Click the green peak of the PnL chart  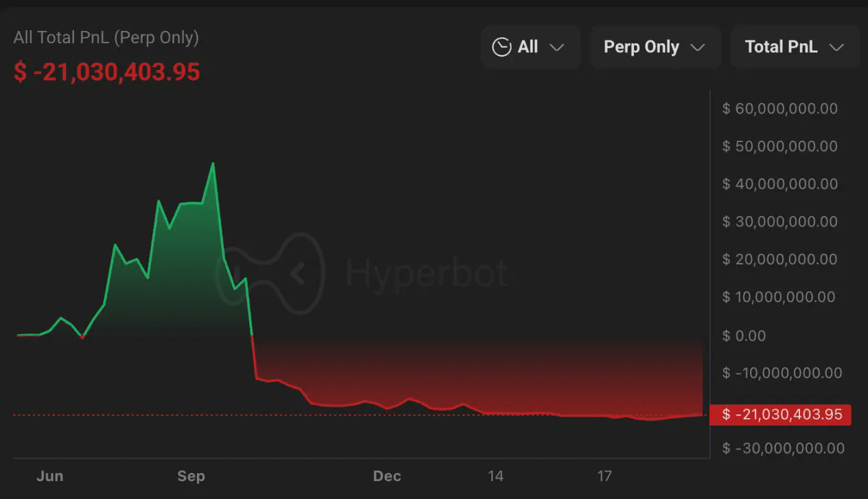213,163
